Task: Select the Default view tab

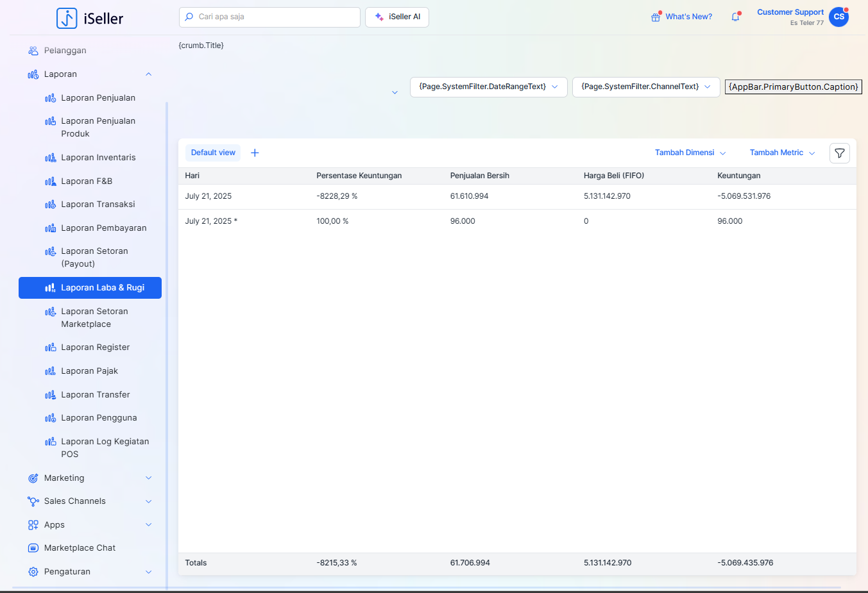Action: coord(213,153)
